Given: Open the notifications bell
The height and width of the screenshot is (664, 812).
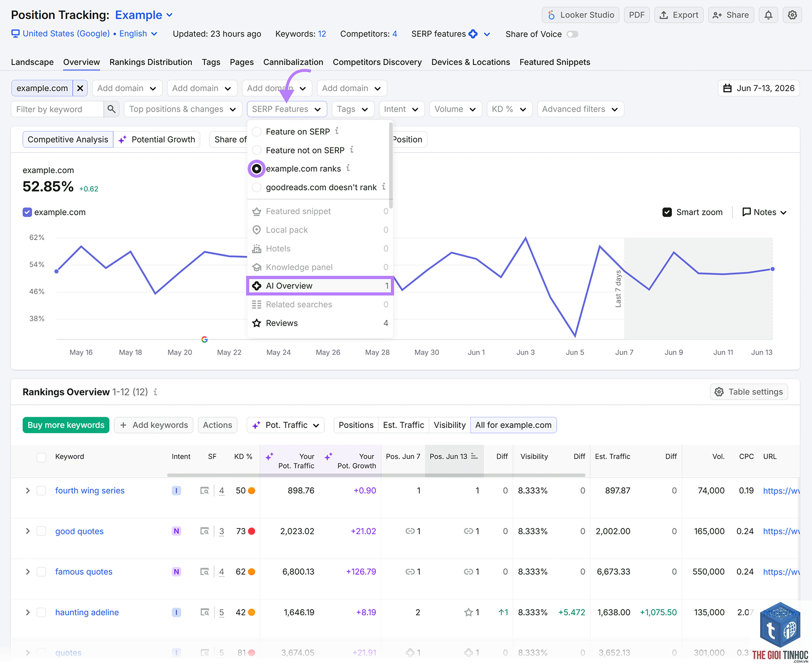Looking at the screenshot, I should 768,15.
